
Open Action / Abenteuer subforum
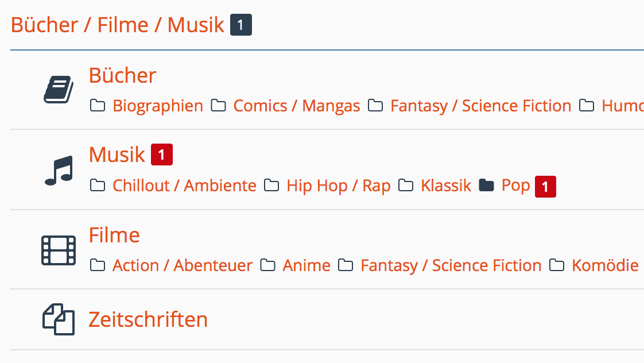coord(183,265)
